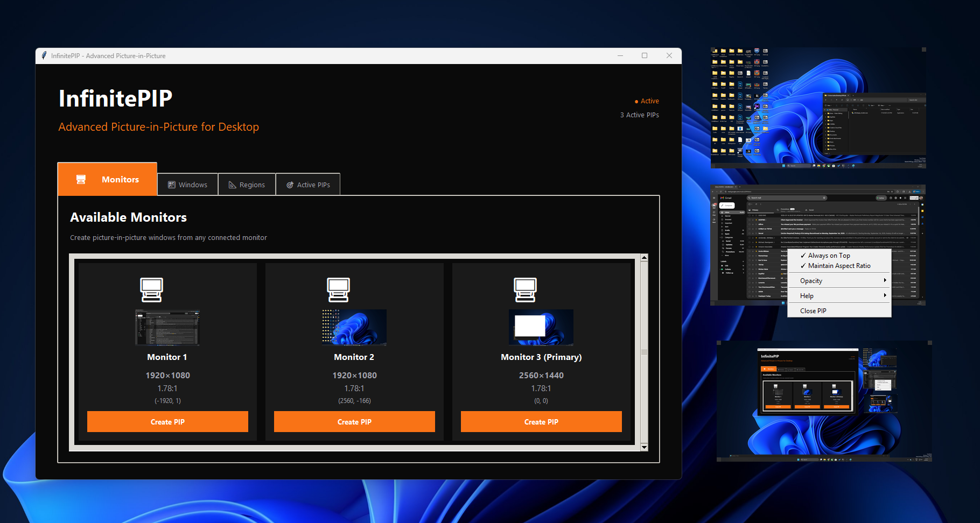Select Close PIP from the context menu
Screen dimensions: 980x523
(x=813, y=310)
